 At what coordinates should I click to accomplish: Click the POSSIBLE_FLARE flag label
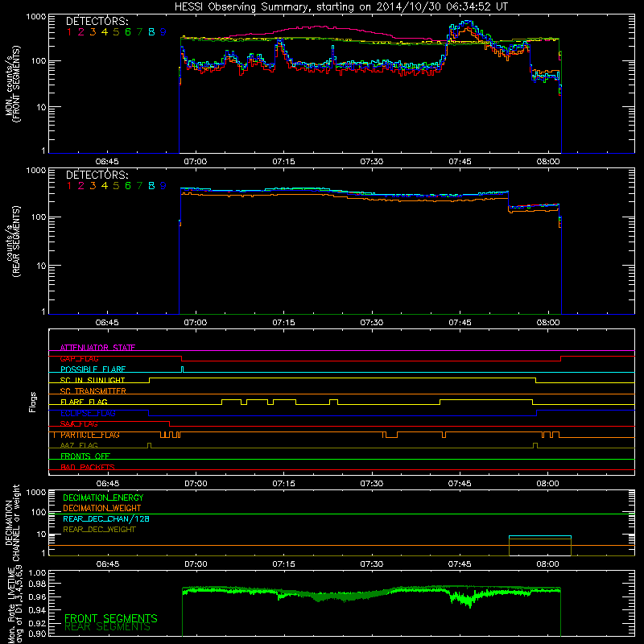coord(93,369)
